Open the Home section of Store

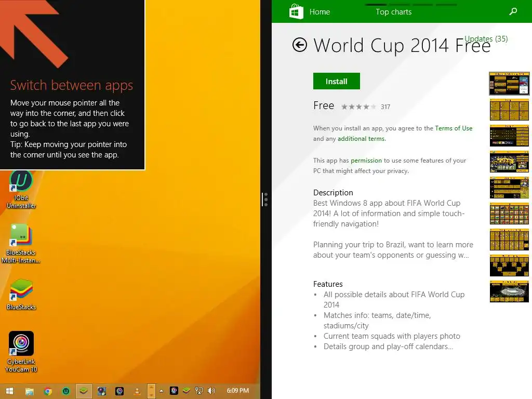(x=320, y=12)
